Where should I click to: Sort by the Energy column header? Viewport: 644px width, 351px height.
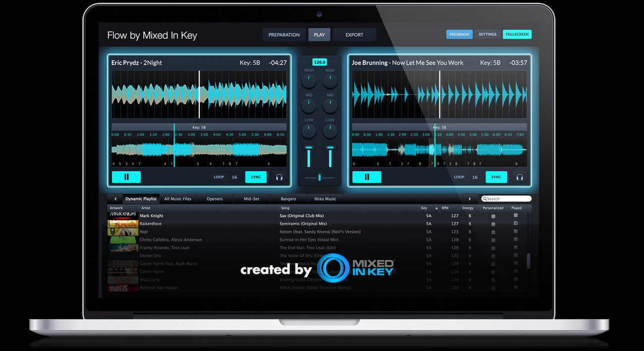point(470,208)
